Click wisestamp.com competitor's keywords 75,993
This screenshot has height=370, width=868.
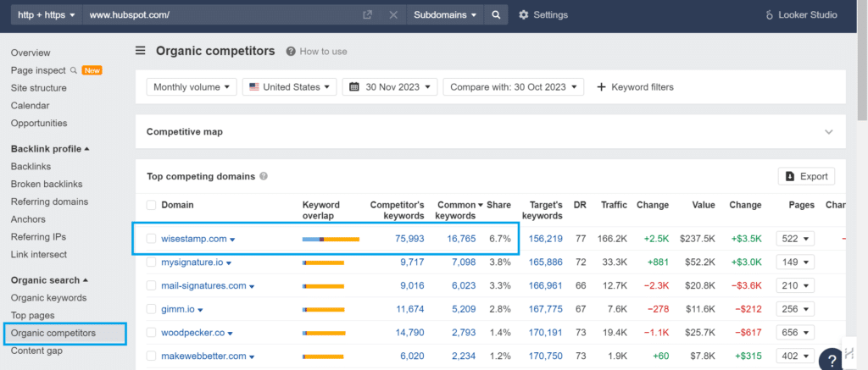[x=409, y=239]
